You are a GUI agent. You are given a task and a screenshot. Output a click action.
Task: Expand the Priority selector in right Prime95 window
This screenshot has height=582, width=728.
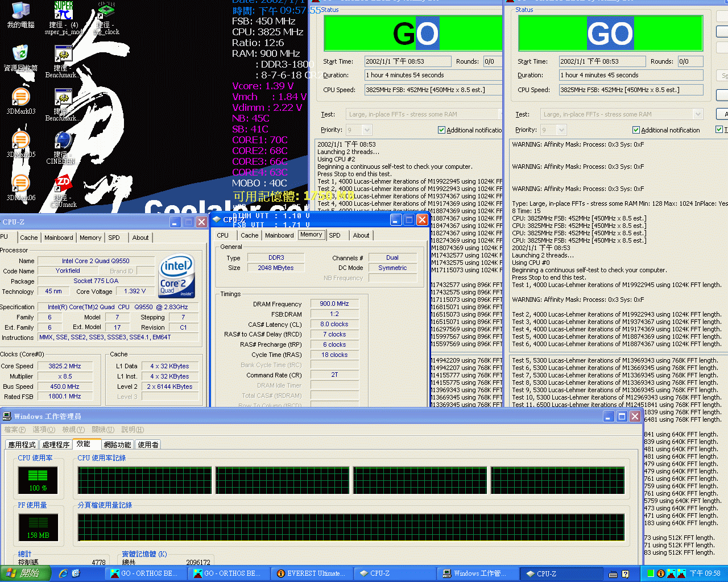coord(562,130)
